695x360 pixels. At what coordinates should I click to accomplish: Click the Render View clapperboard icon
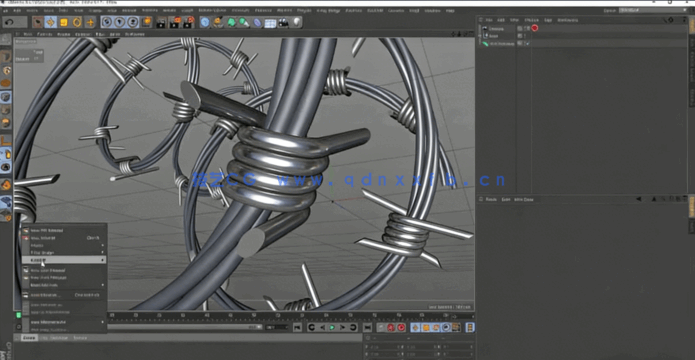coord(161,22)
